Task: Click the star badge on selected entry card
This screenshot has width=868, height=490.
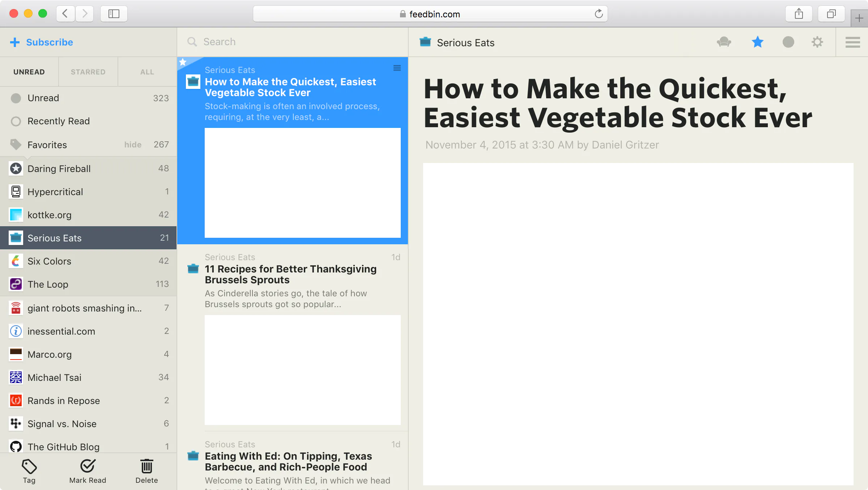Action: [183, 62]
